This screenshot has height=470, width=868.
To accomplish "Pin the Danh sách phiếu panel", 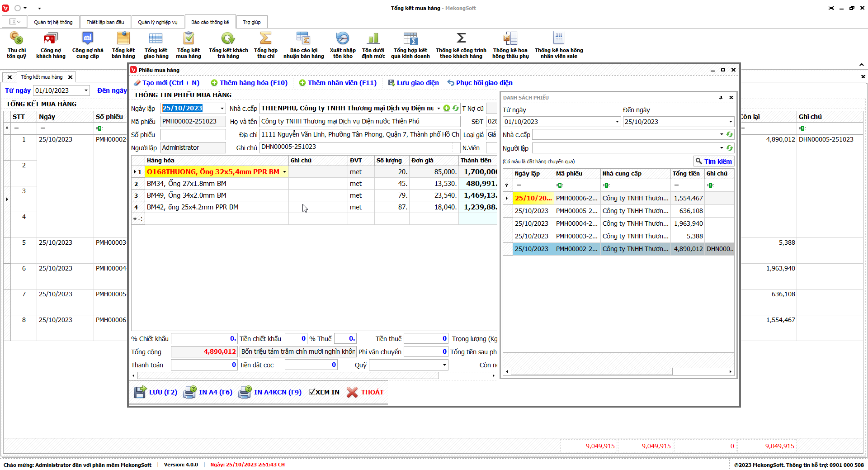I will pyautogui.click(x=721, y=98).
